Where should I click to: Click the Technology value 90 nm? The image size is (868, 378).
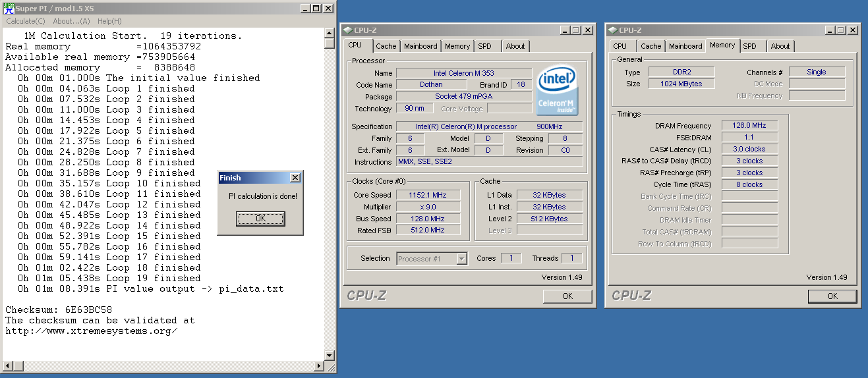(414, 109)
